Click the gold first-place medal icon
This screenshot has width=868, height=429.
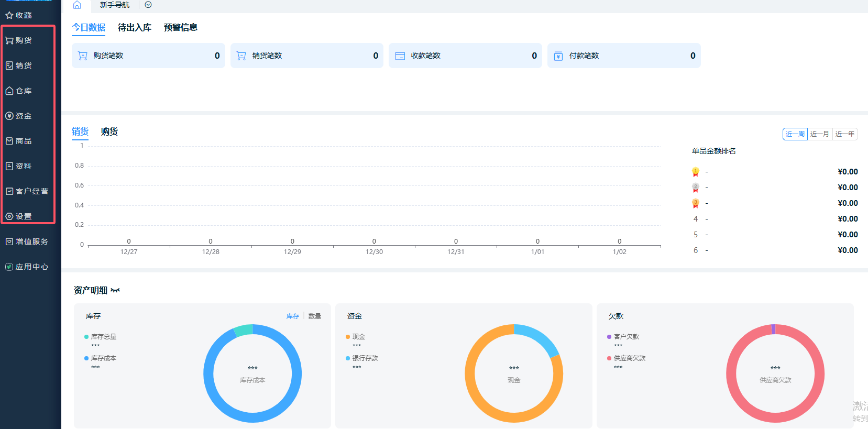(696, 172)
